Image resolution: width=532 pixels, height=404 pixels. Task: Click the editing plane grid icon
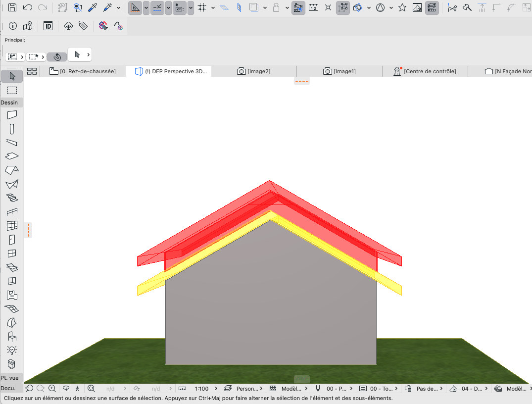(224, 7)
